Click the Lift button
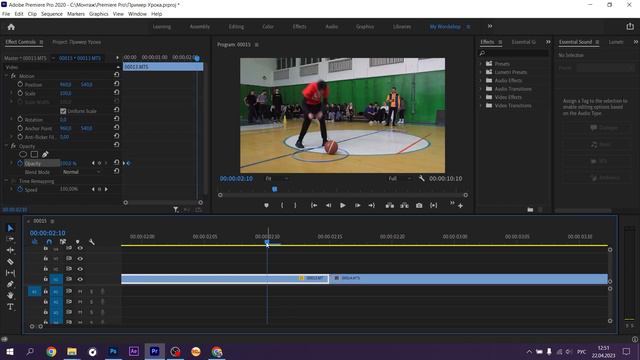 pyautogui.click(x=390, y=205)
